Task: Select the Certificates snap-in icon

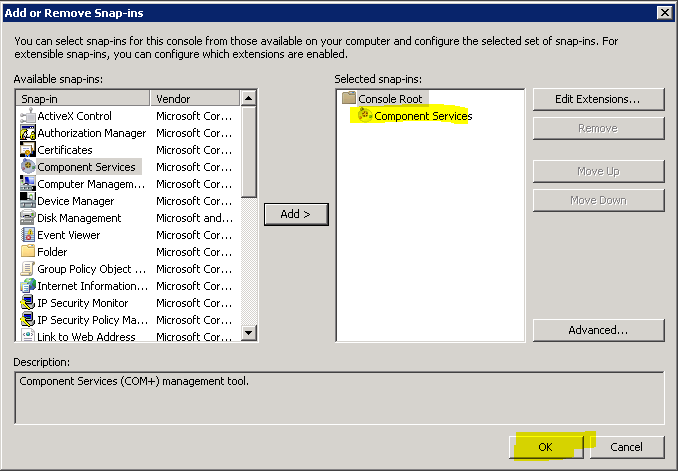Action: click(x=28, y=150)
